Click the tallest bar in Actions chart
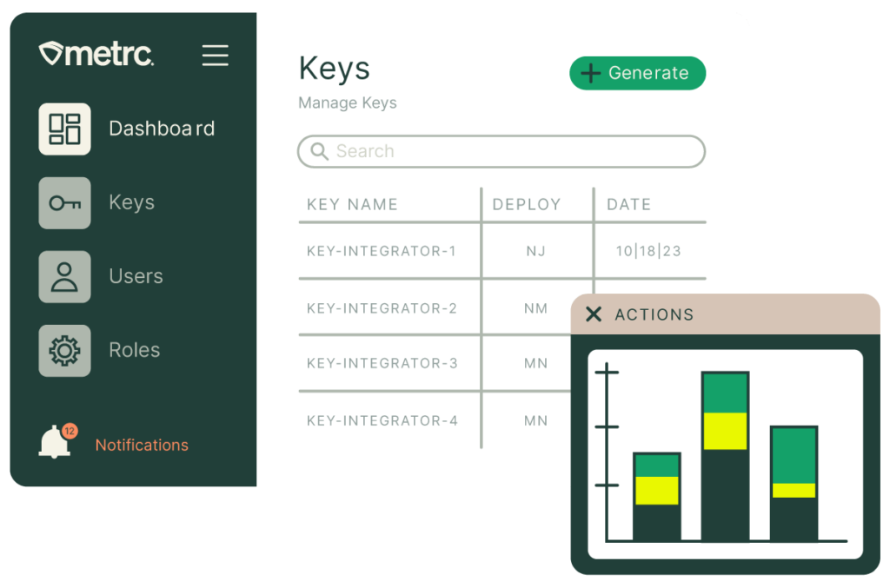Image resolution: width=890 pixels, height=588 pixels. point(725,457)
